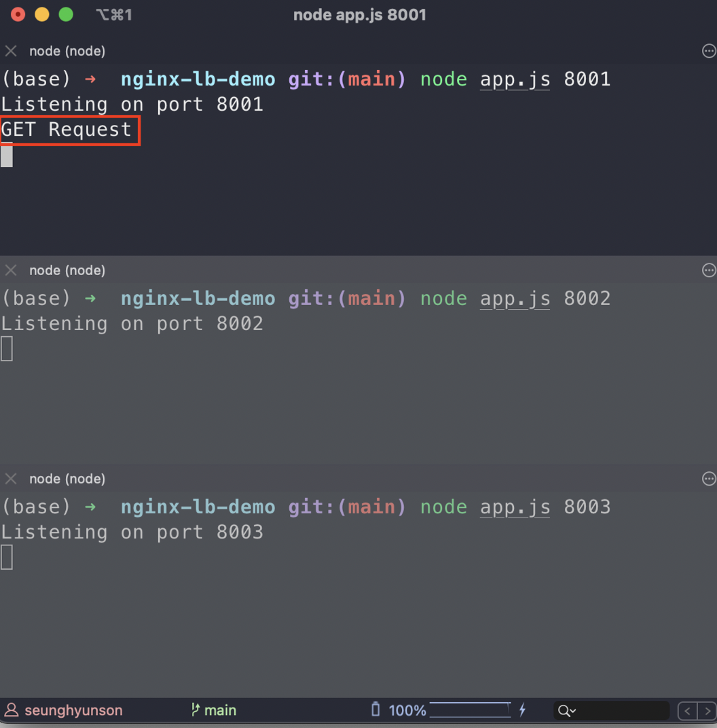Open the search magnifier dropdown
This screenshot has width=717, height=728.
tap(567, 710)
